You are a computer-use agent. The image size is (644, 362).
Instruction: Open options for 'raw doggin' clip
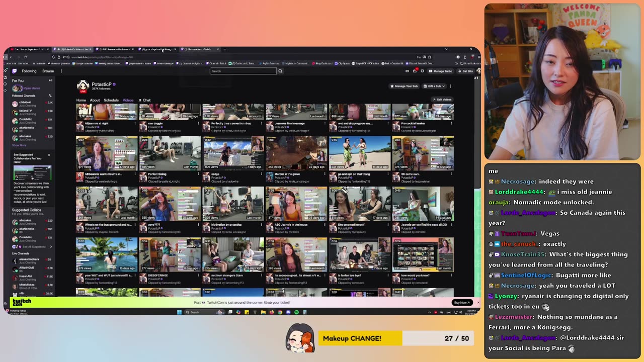click(x=199, y=123)
